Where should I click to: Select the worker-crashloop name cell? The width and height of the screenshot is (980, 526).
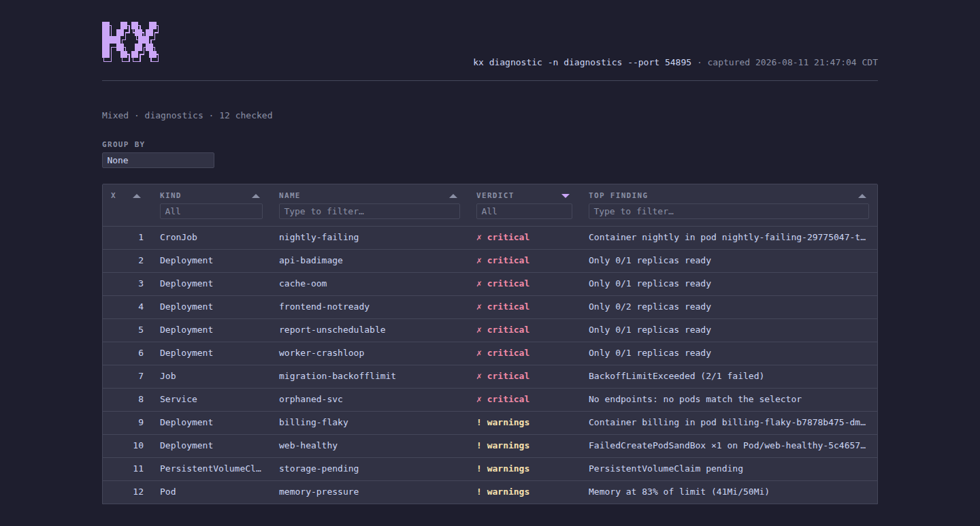click(x=321, y=353)
